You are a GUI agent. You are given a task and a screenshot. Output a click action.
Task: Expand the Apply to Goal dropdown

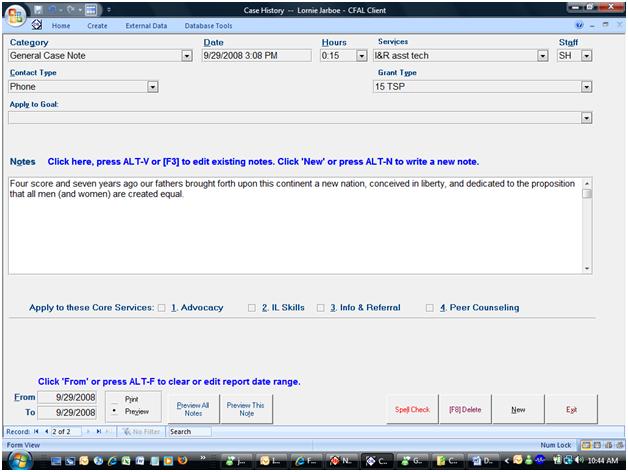pyautogui.click(x=586, y=118)
